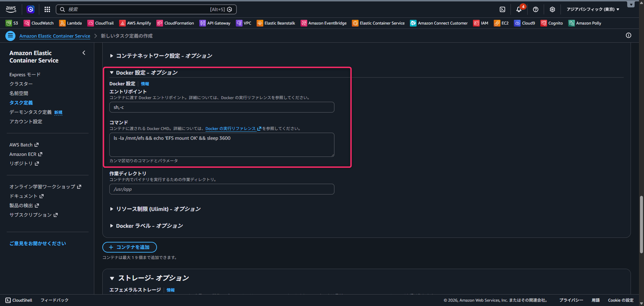Image resolution: width=644 pixels, height=306 pixels.
Task: Open CloudShell in the footer
Action: pyautogui.click(x=19, y=300)
